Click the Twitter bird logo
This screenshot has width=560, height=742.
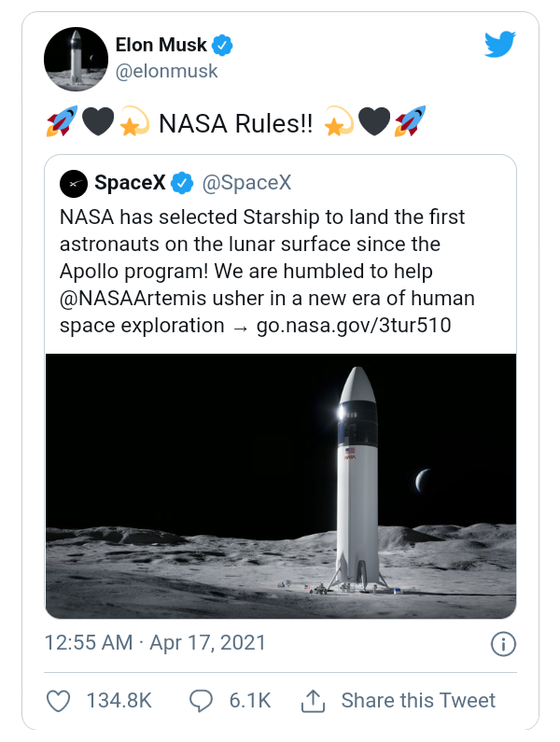coord(500,45)
